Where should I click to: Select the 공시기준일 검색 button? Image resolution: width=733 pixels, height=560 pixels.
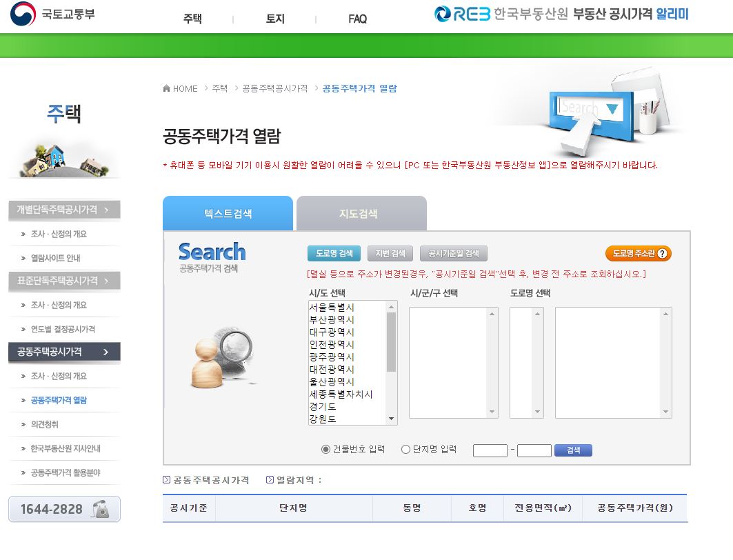[x=454, y=253]
